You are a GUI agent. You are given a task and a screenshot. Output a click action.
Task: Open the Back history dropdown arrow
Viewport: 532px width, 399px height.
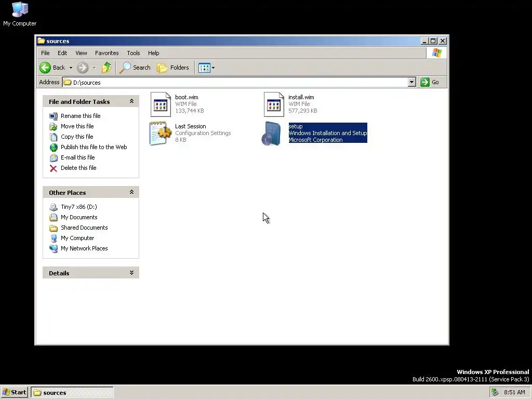pyautogui.click(x=71, y=68)
